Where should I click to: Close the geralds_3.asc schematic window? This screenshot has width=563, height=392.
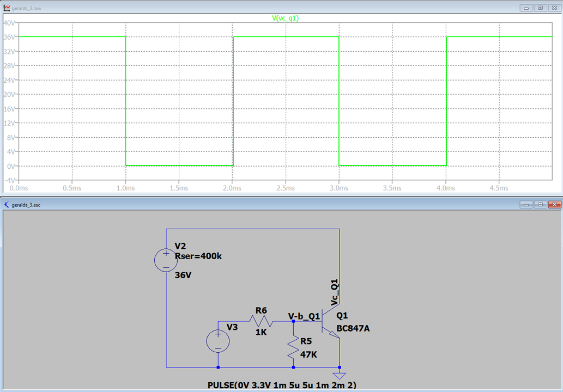click(x=554, y=205)
